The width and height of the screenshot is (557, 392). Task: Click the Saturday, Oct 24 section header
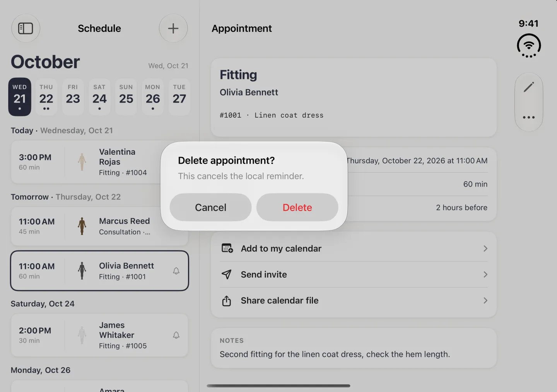pyautogui.click(x=43, y=304)
